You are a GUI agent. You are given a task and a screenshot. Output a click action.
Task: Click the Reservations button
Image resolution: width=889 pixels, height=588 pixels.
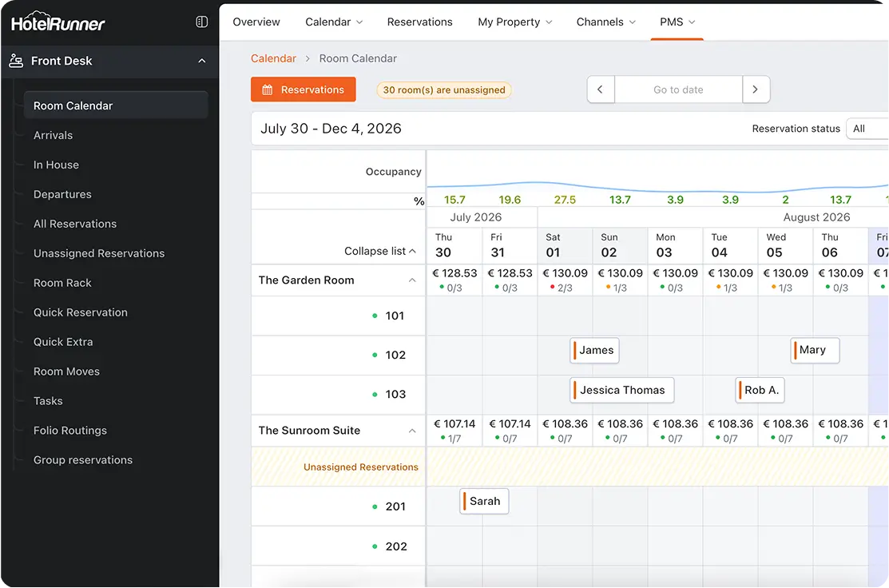pyautogui.click(x=303, y=89)
